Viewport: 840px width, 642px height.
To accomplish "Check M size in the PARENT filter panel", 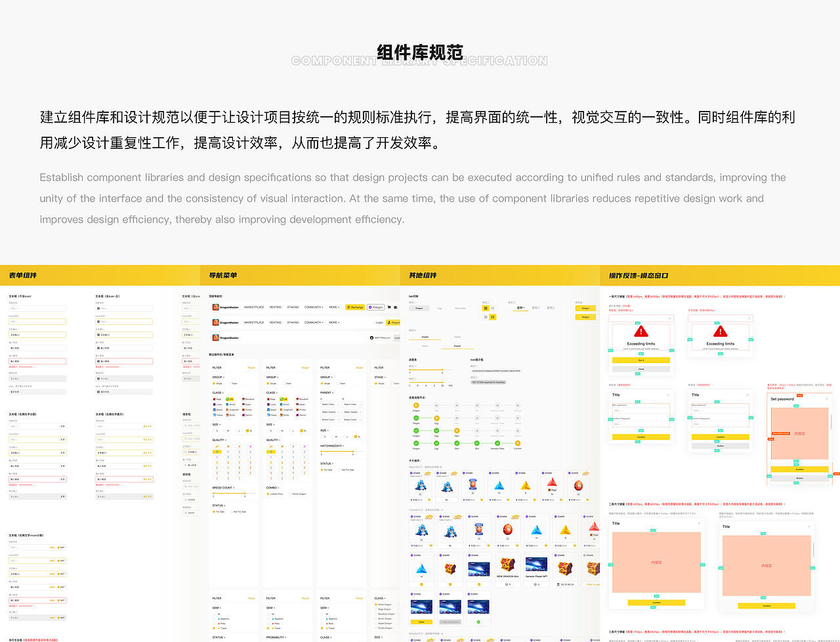I will (x=333, y=437).
